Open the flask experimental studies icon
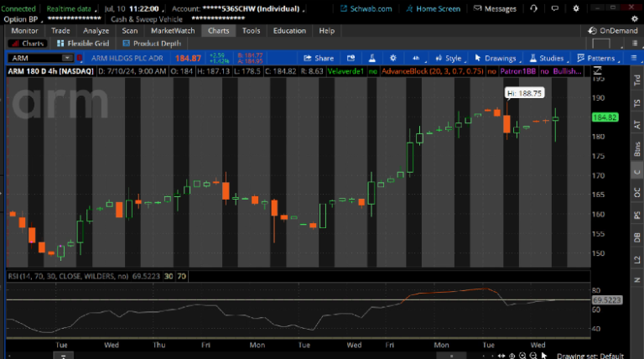Screen dimensions: 644x359 click(372, 59)
